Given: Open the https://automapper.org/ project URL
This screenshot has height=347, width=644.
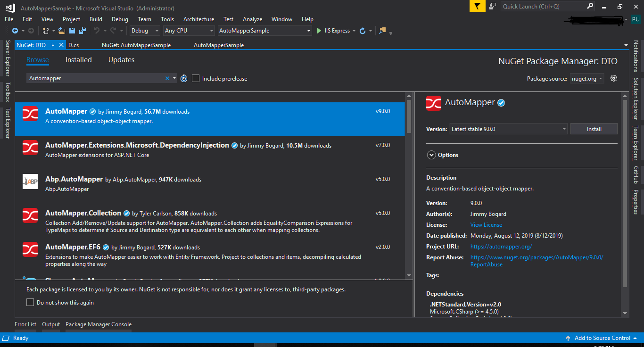Looking at the screenshot, I should coord(501,247).
